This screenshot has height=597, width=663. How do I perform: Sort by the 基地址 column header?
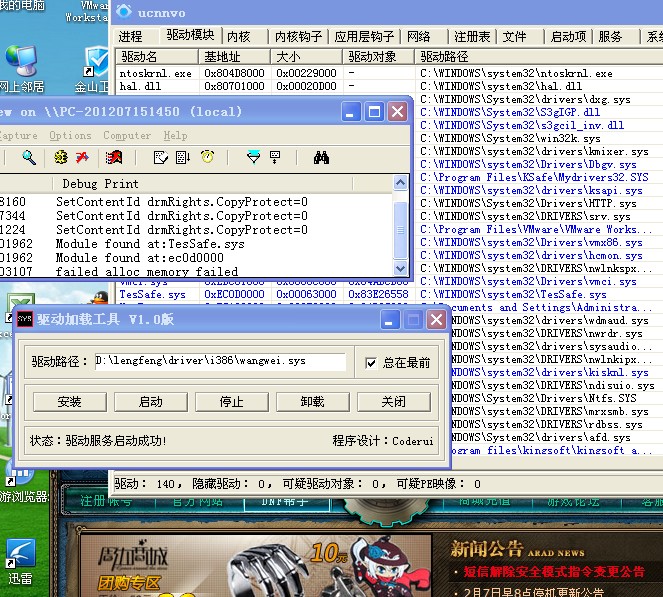pos(234,57)
